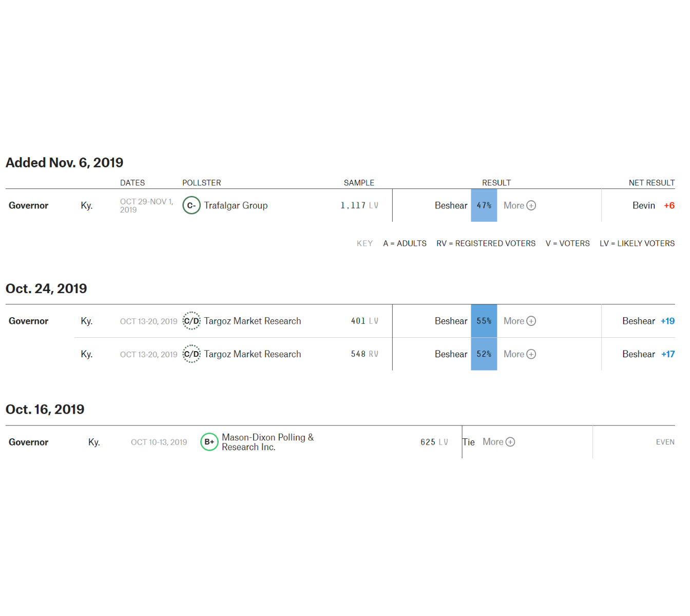690x616 pixels.
Task: Click the Beshear +19 net result
Action: pyautogui.click(x=648, y=321)
